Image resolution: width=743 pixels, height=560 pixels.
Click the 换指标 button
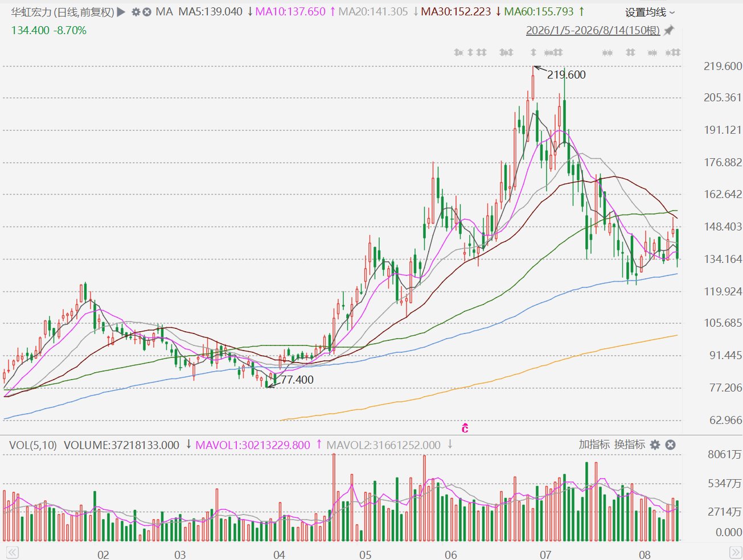pyautogui.click(x=629, y=444)
